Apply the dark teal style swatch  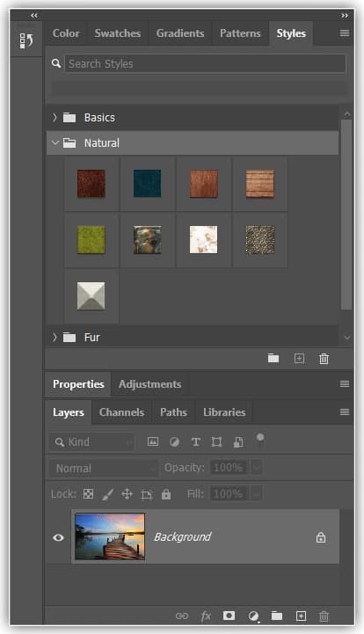147,184
